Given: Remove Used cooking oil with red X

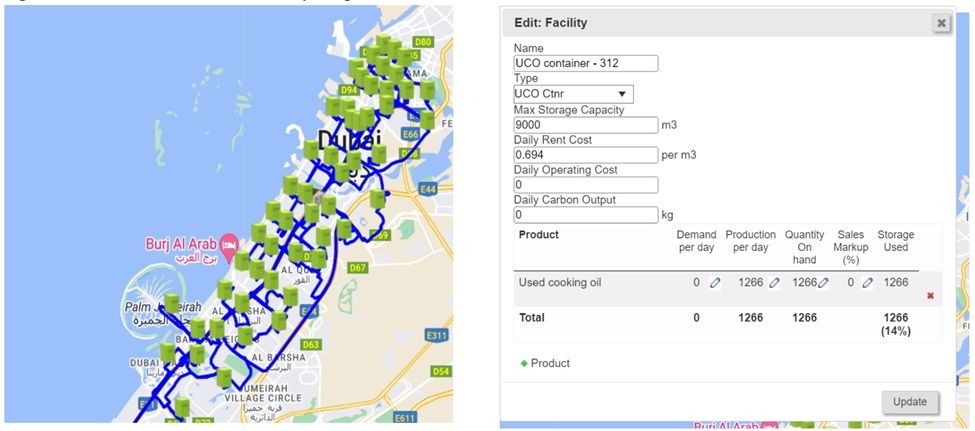Looking at the screenshot, I should pos(930,295).
